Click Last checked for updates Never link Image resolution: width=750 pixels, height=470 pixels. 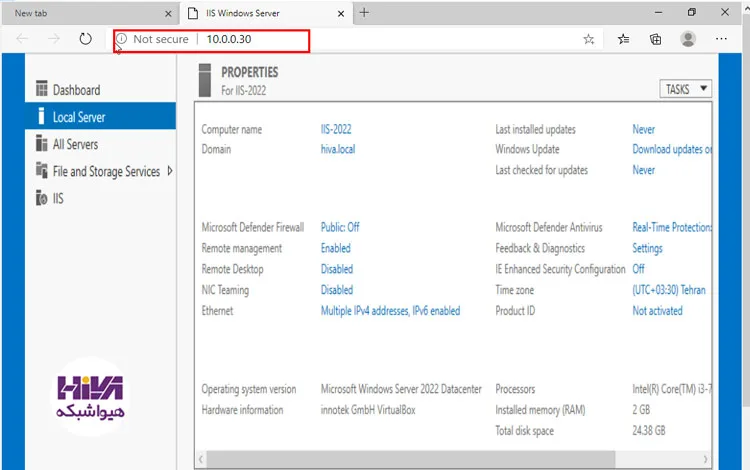643,170
